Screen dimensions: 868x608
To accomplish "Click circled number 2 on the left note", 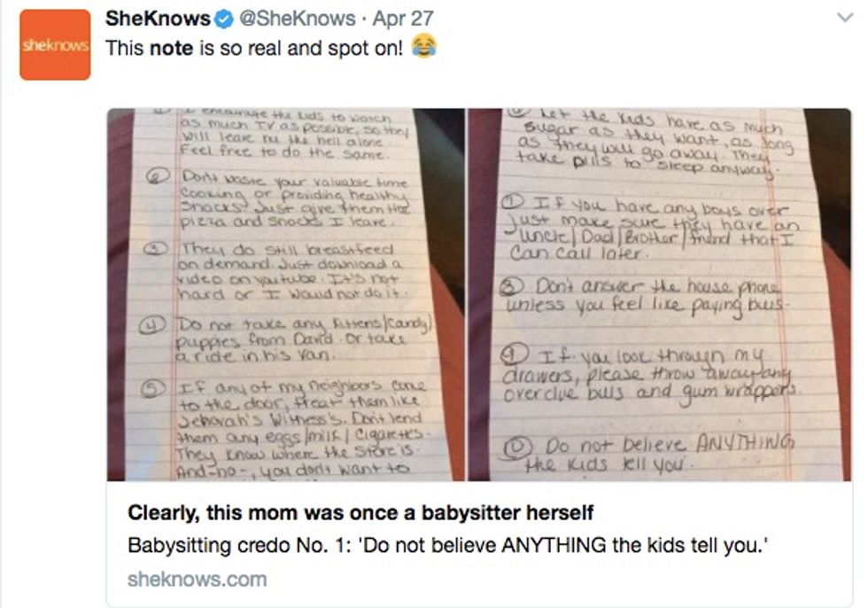I will coord(157,176).
